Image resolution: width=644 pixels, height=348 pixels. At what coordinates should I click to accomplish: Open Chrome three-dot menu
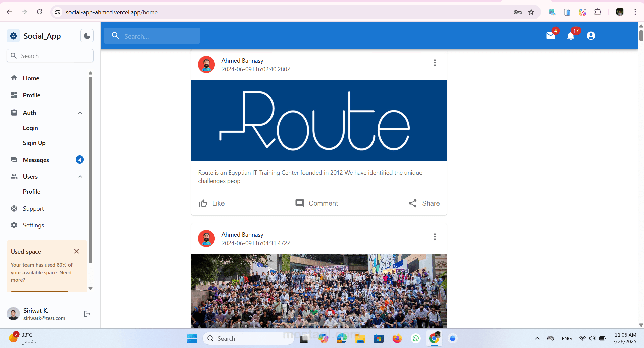point(635,12)
